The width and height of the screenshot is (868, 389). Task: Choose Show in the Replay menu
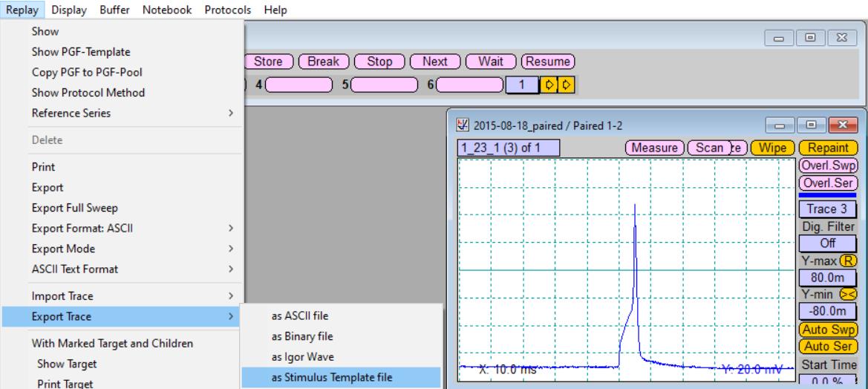click(x=123, y=31)
